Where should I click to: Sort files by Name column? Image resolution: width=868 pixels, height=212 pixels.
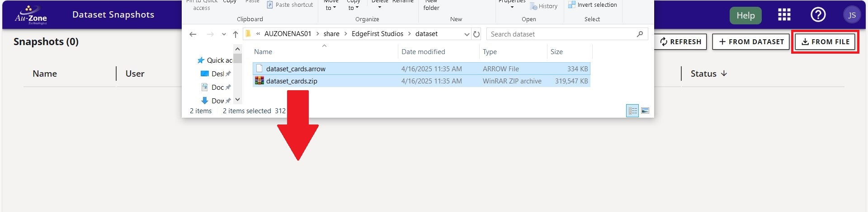(x=263, y=52)
